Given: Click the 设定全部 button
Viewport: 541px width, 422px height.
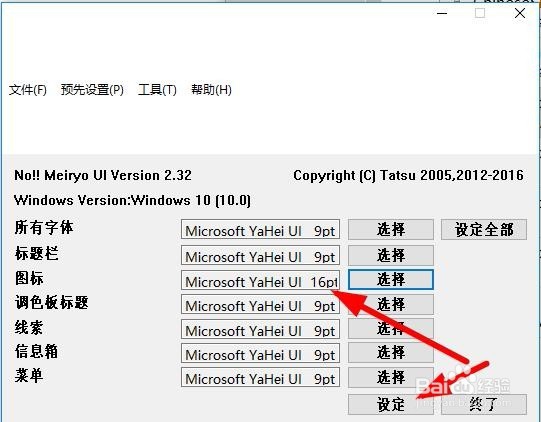Looking at the screenshot, I should click(484, 229).
